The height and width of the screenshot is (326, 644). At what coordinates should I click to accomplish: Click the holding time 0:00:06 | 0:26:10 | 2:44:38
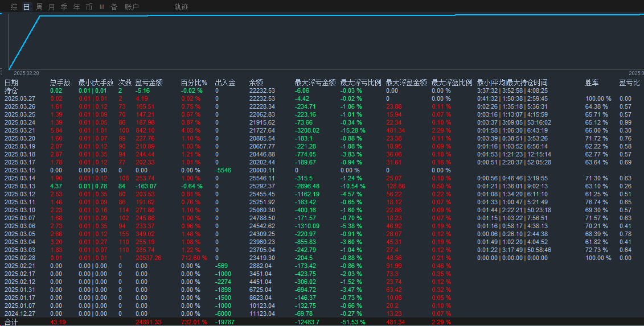pos(512,234)
